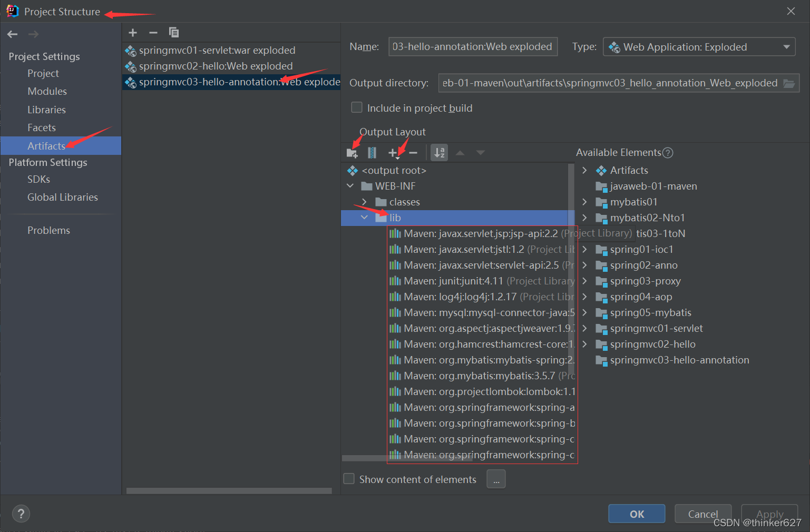The width and height of the screenshot is (810, 532).
Task: Select Maven org.projectlombok:lombok library
Action: pos(481,391)
